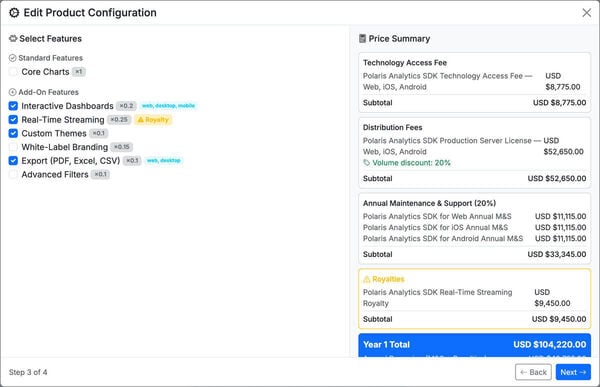
Task: Click the calculator icon next to Price Summary
Action: pyautogui.click(x=362, y=39)
